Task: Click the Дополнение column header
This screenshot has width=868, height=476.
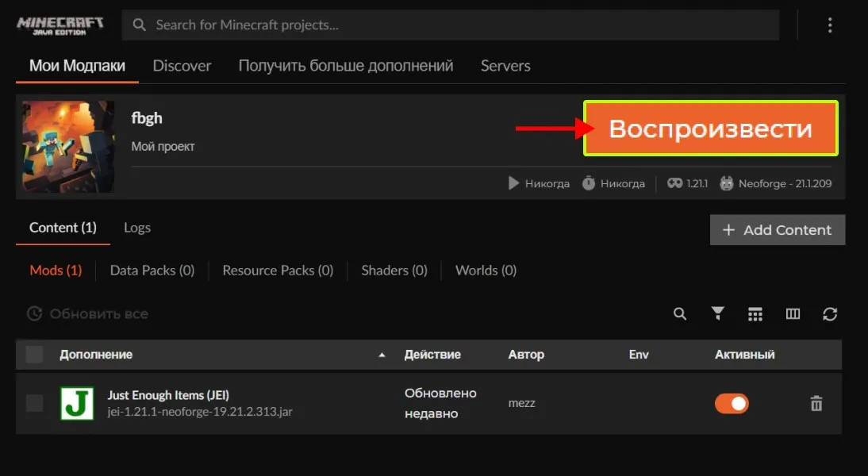Action: [x=96, y=355]
